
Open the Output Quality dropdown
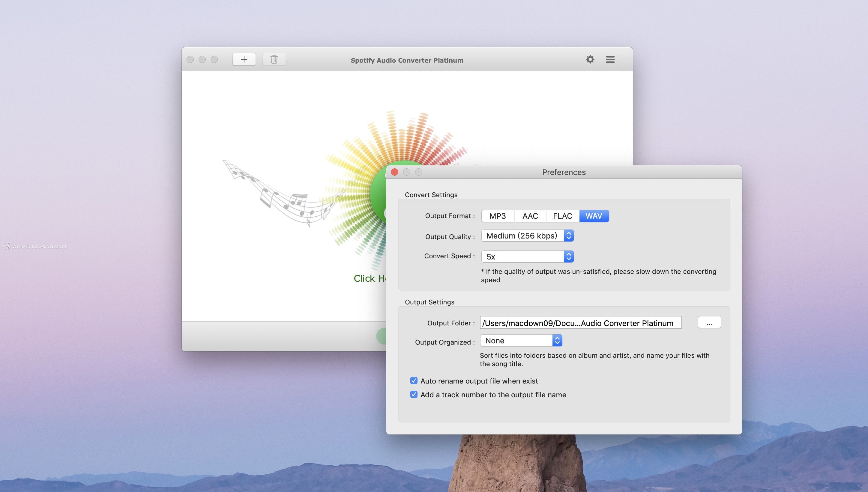[x=528, y=236]
